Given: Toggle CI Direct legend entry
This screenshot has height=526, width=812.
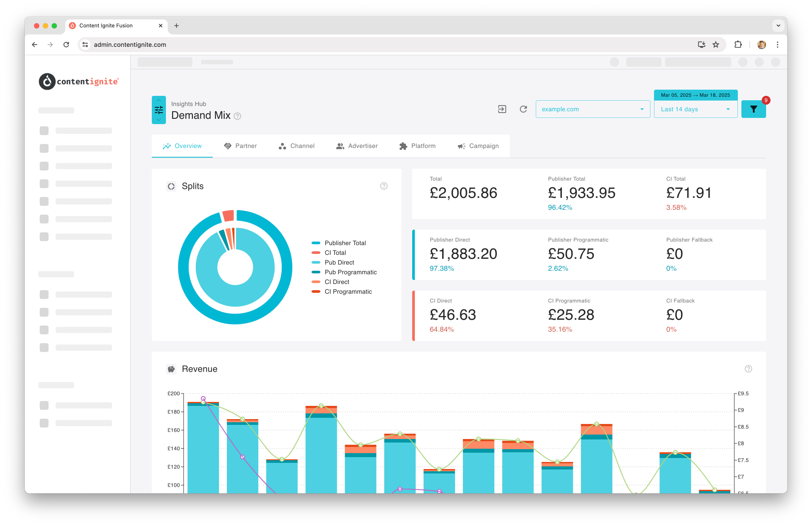Looking at the screenshot, I should coord(331,282).
